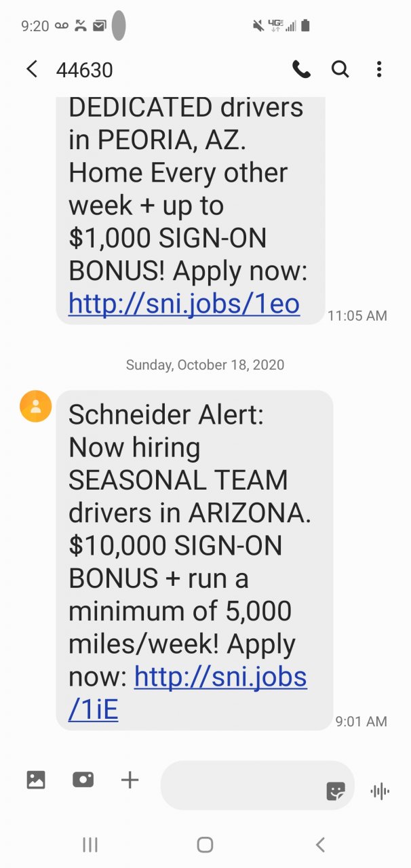Call 44630 using the phone icon
This screenshot has width=411, height=868.
coord(301,68)
